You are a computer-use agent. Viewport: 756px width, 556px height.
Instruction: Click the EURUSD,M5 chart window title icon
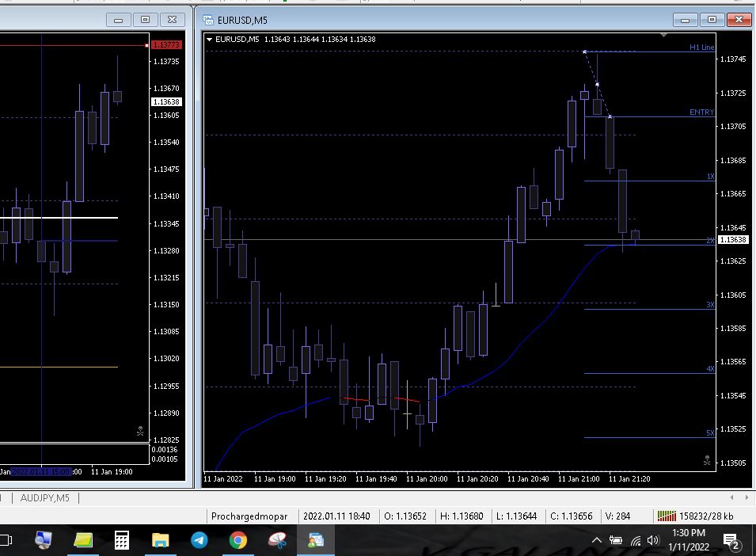coord(208,20)
